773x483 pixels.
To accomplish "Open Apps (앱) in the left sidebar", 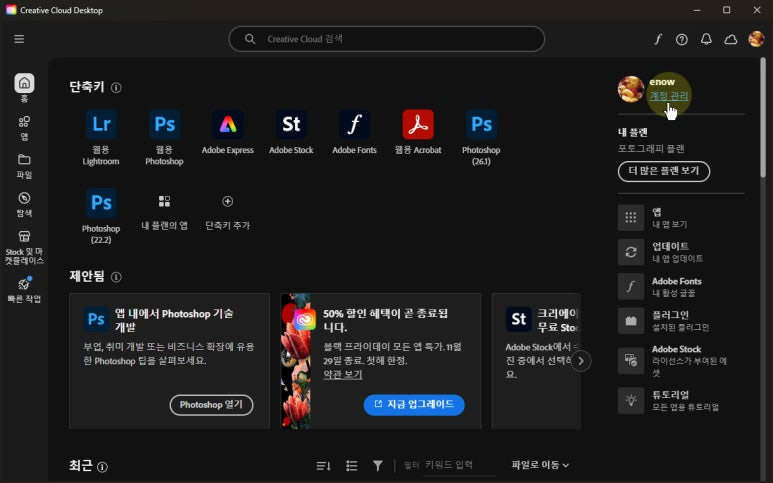I will click(x=24, y=128).
